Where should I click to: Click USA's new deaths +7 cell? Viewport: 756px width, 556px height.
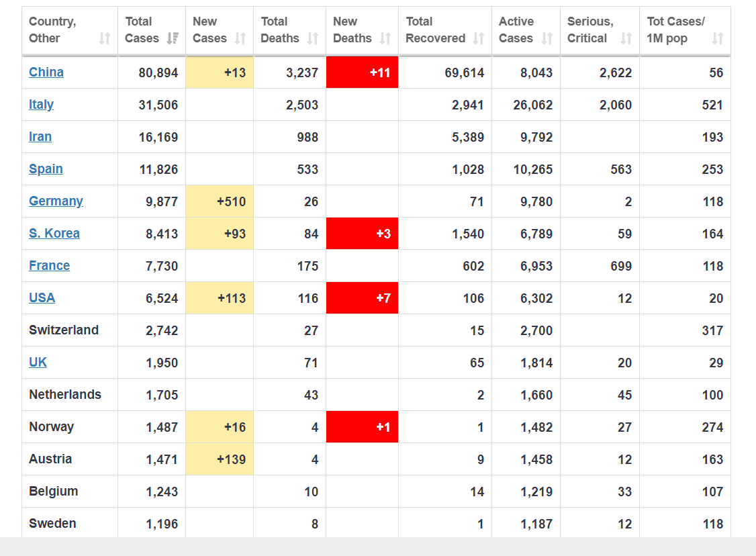tap(362, 298)
